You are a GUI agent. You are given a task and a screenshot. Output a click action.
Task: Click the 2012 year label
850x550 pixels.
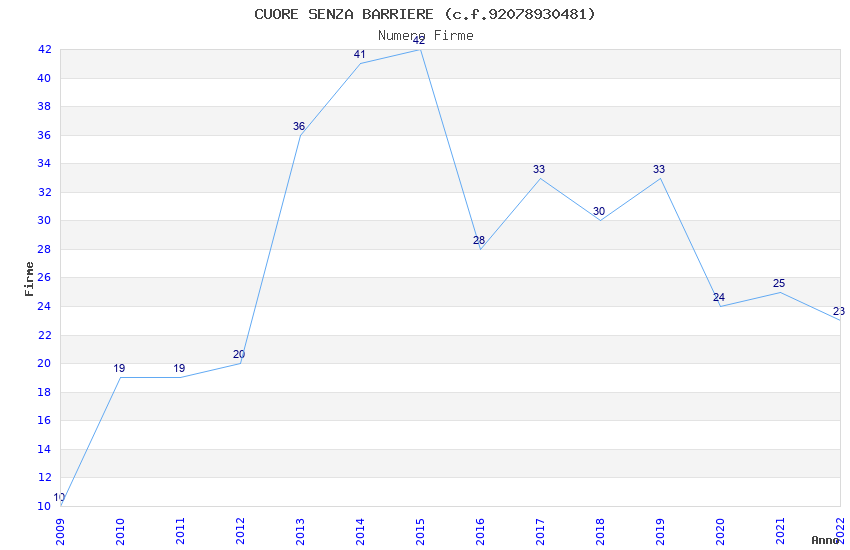[240, 531]
